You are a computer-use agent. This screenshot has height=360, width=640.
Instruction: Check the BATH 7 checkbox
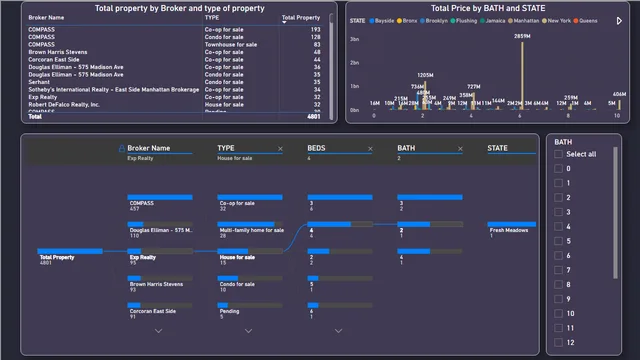point(558,270)
